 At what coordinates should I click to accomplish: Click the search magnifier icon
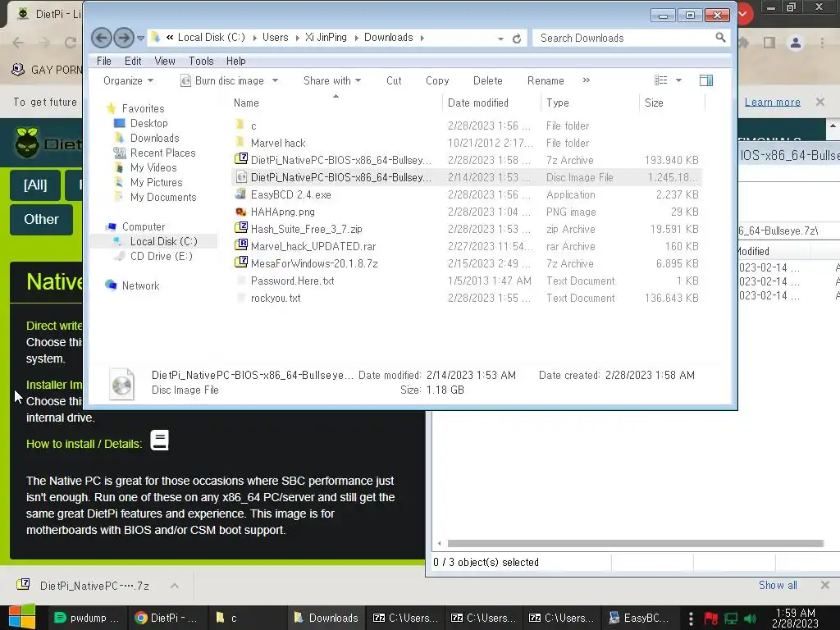point(720,38)
